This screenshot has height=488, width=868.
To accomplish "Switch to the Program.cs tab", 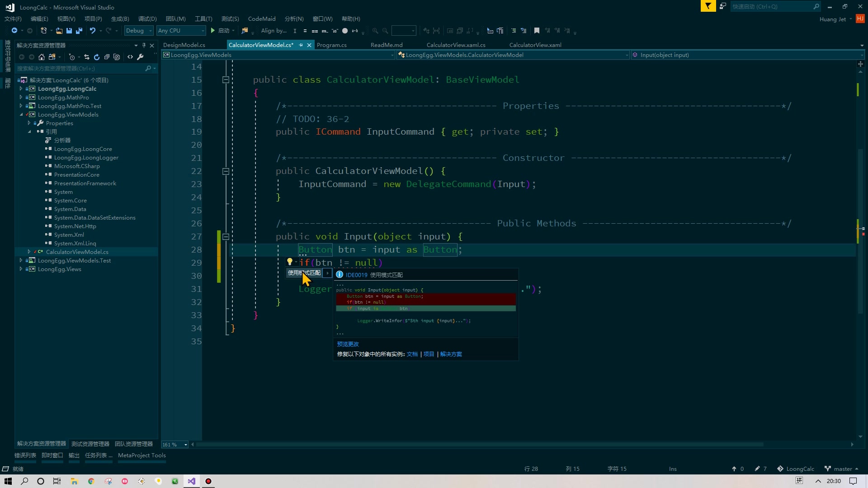I will point(331,45).
